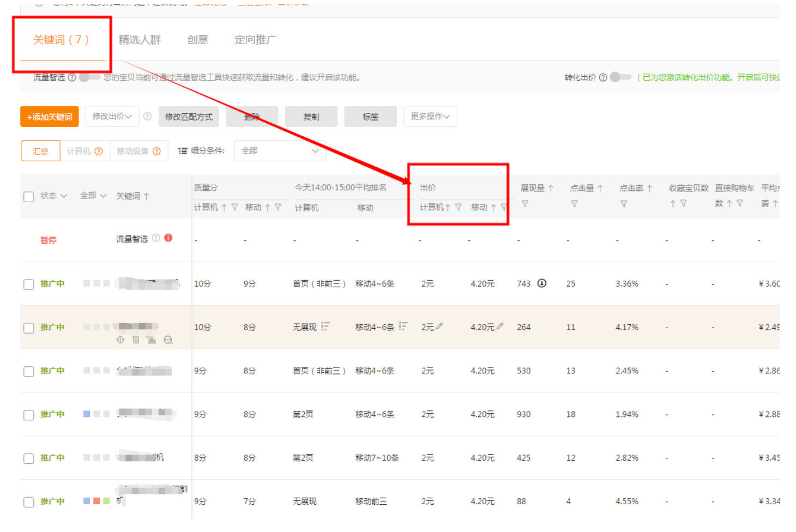Click list icon beside 无展现 in highlighted row
Screen dimensions: 796x532
(325, 326)
